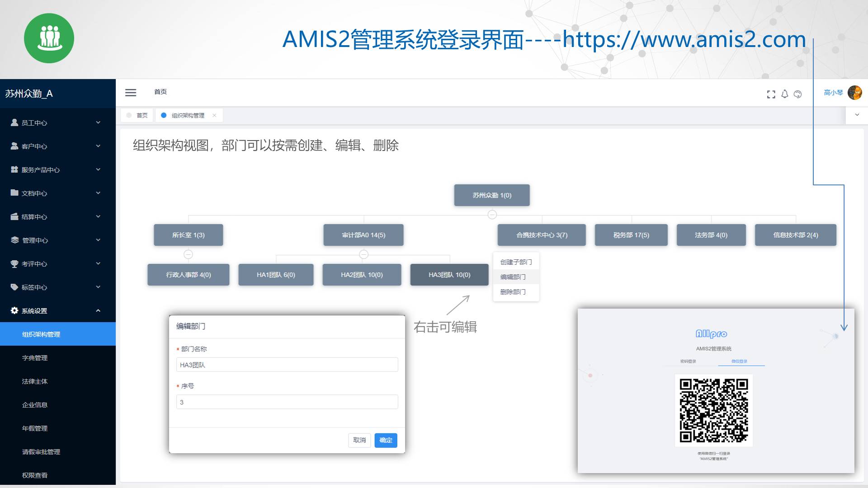Collapse 审计部A0 node children
This screenshot has width=868, height=488.
tap(363, 254)
